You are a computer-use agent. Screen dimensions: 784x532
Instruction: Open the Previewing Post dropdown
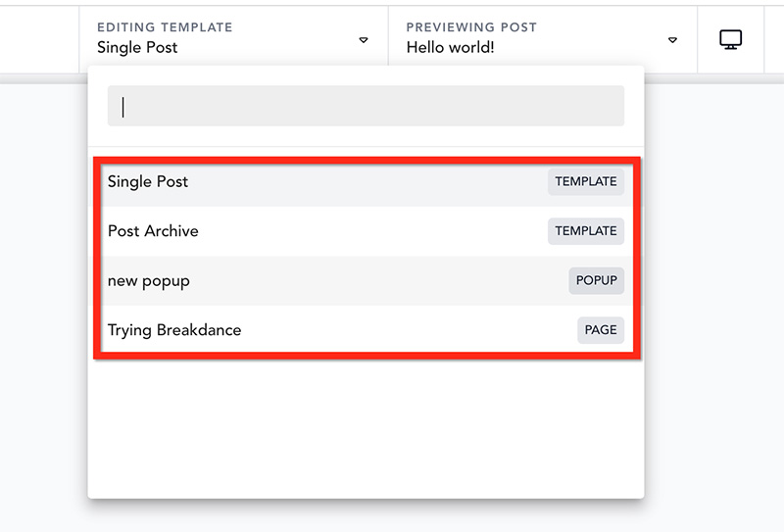tap(543, 39)
